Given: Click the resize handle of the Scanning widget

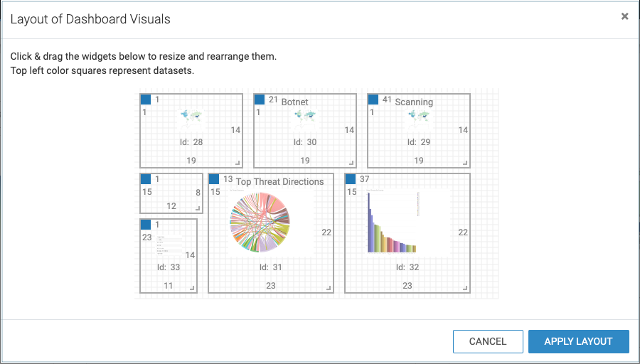Looking at the screenshot, I should [x=465, y=162].
